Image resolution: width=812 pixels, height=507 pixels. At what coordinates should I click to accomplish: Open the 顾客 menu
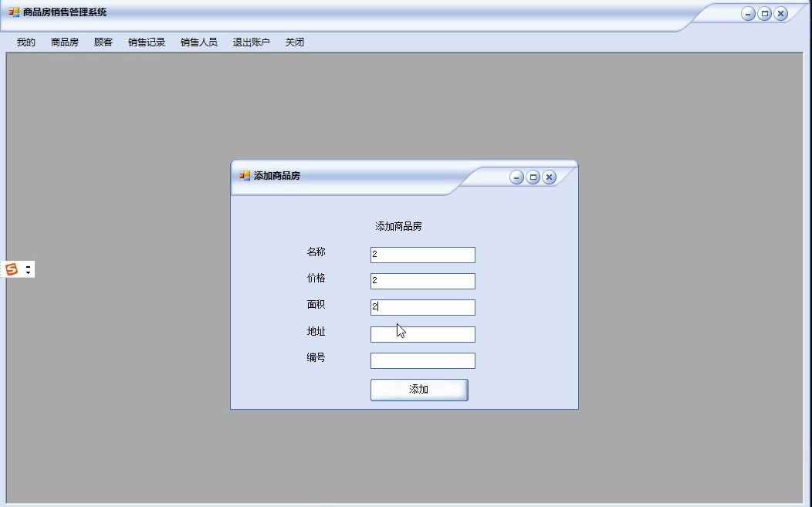(103, 42)
